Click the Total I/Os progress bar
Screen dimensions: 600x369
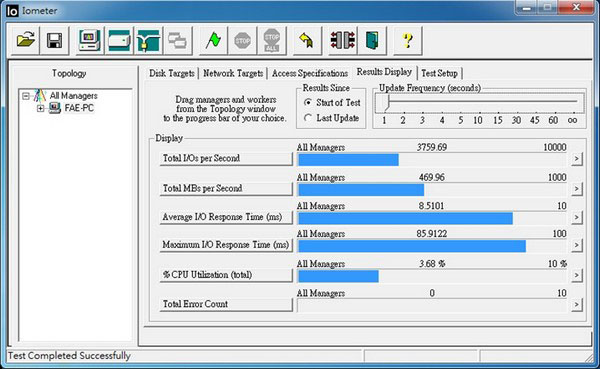pos(432,160)
